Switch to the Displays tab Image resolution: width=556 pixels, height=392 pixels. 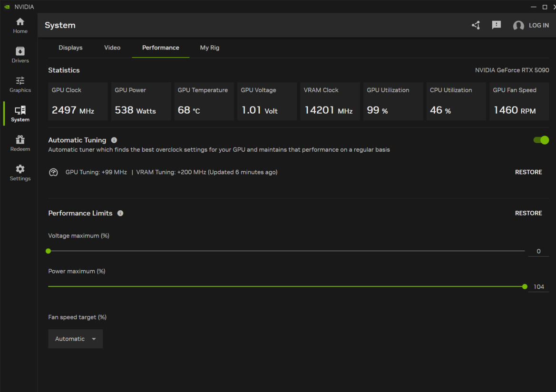click(x=70, y=48)
